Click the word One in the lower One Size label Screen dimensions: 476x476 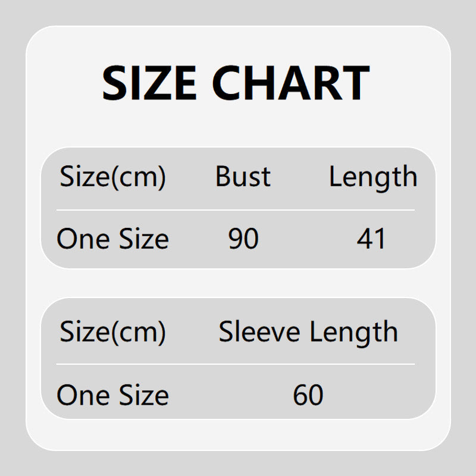[82, 395]
